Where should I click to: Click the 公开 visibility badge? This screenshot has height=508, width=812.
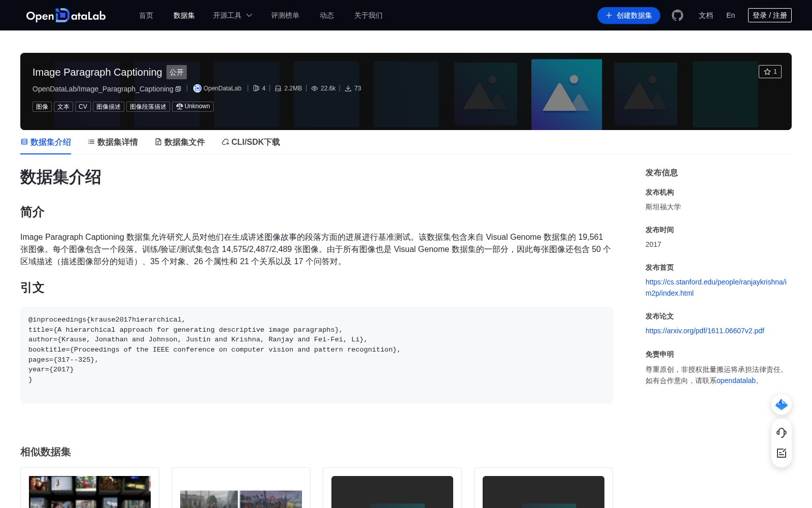pyautogui.click(x=177, y=72)
